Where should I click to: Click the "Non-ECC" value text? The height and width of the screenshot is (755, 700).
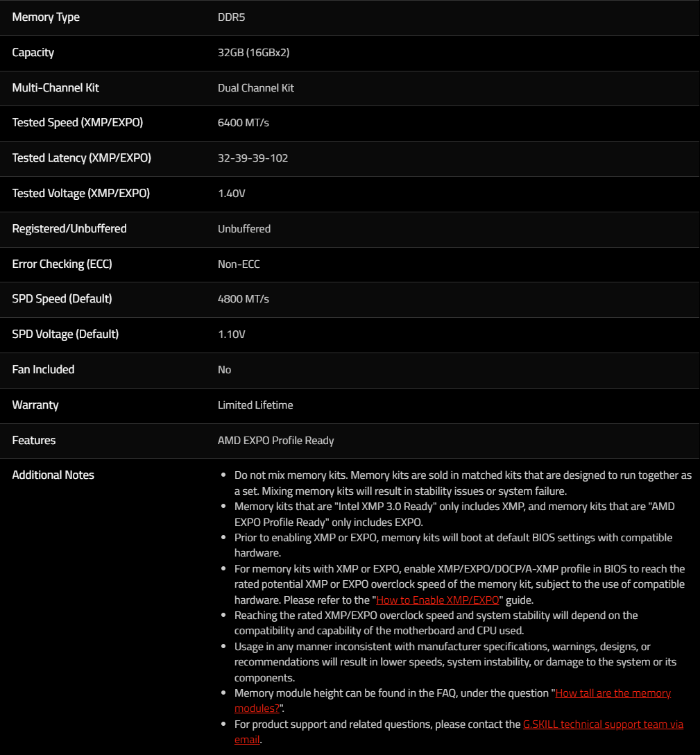(239, 264)
